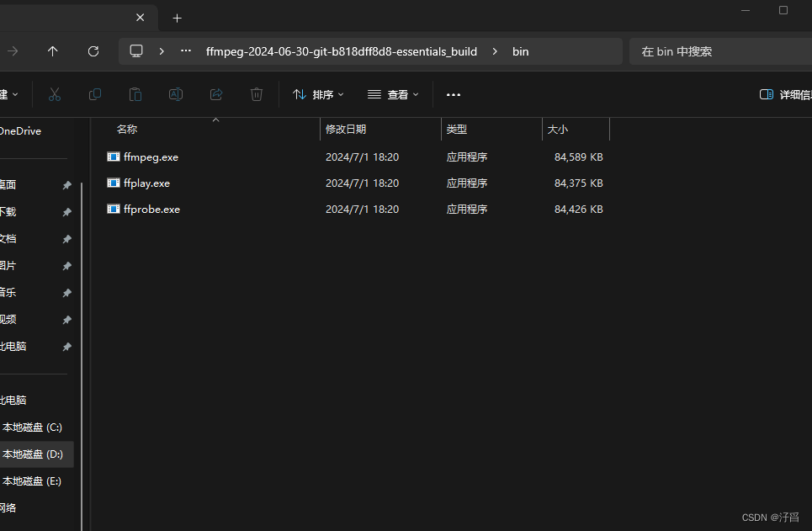The height and width of the screenshot is (531, 812).
Task: Refresh the bin folder view
Action: click(93, 51)
